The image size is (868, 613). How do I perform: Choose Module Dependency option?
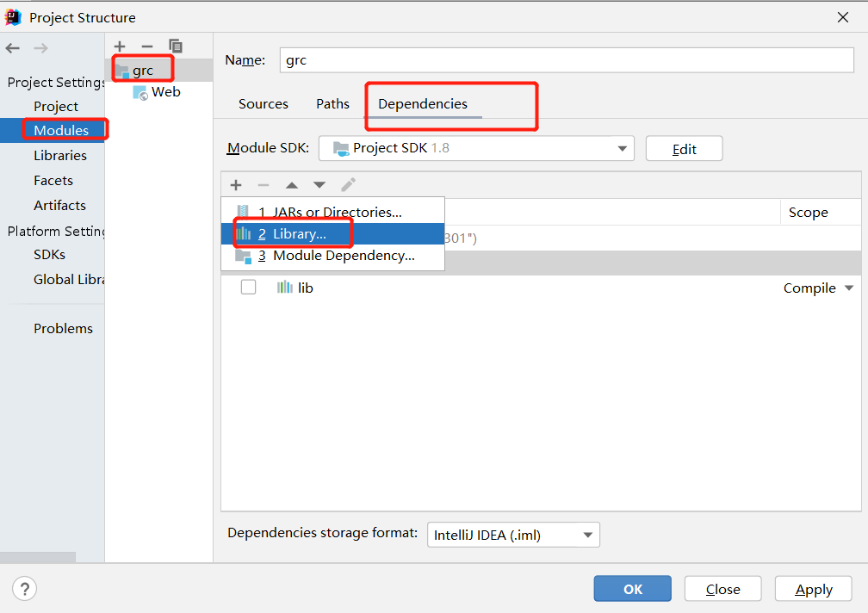pos(332,256)
